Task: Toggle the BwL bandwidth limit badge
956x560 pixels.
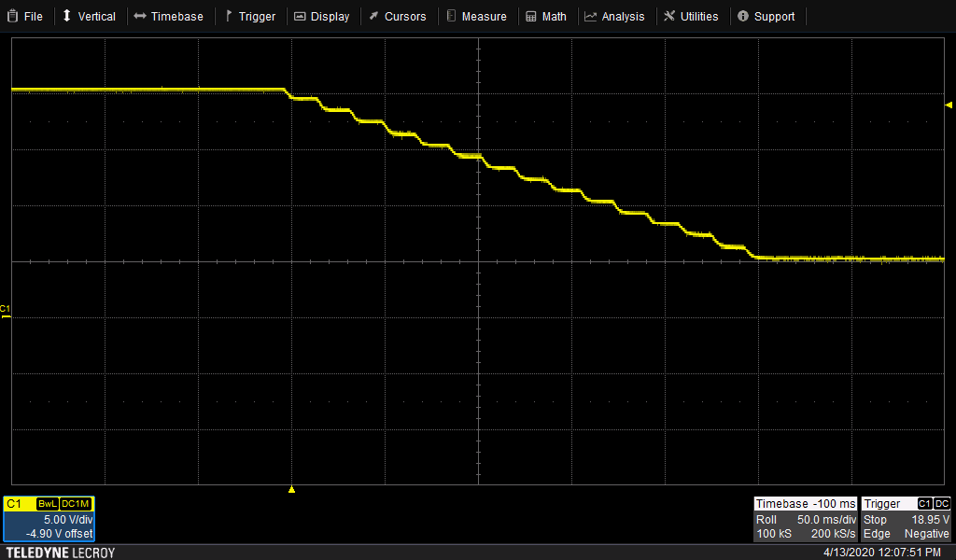Action: pos(47,504)
